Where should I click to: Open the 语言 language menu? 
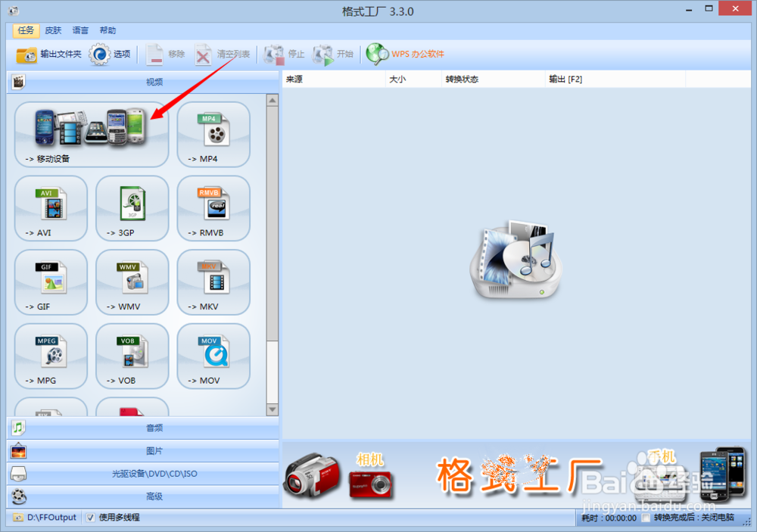coord(80,30)
